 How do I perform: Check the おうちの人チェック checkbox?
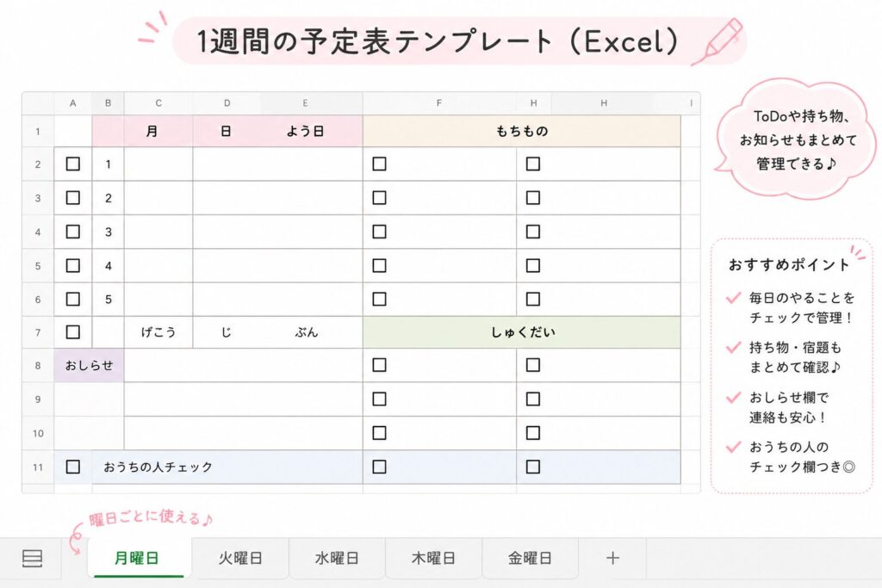click(72, 467)
